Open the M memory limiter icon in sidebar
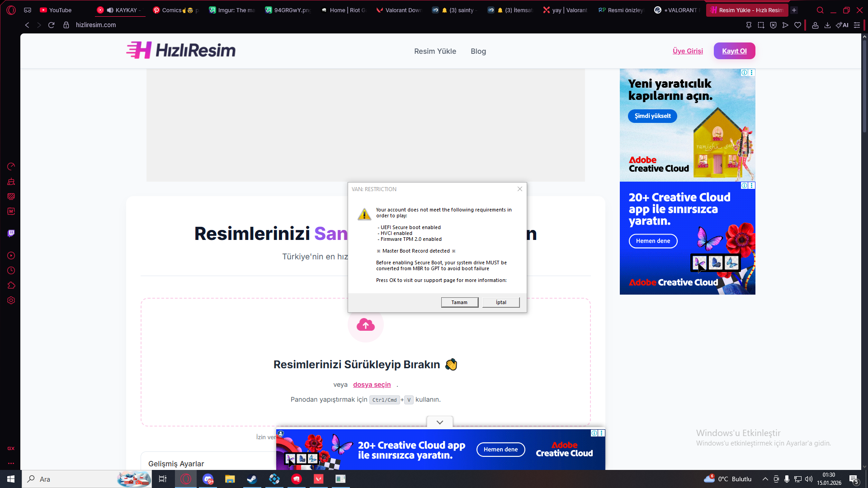Viewport: 868px width, 488px height. pos(11,211)
